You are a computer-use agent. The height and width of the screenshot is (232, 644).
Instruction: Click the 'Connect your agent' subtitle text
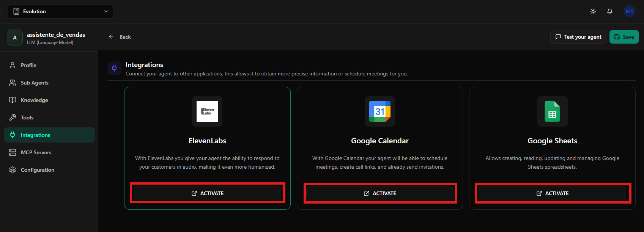pos(267,74)
